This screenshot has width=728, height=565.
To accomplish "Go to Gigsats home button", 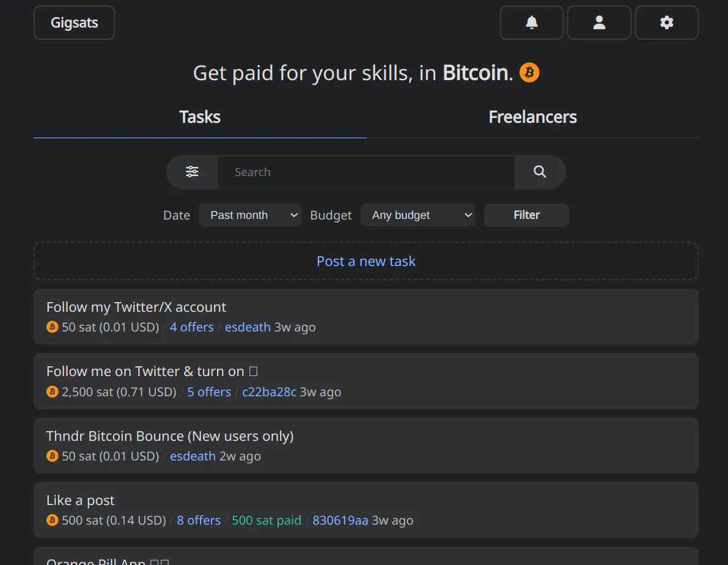I will pyautogui.click(x=75, y=23).
